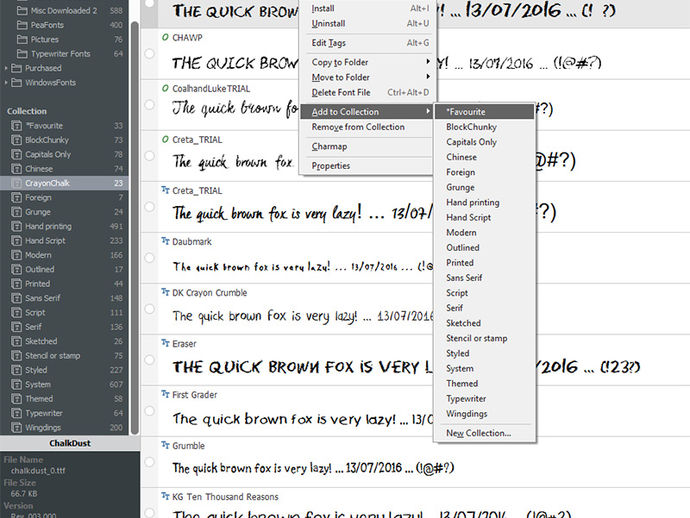Click the Hand printing collection icon in sidebar
Screen dimensions: 690x518
[x=16, y=227]
